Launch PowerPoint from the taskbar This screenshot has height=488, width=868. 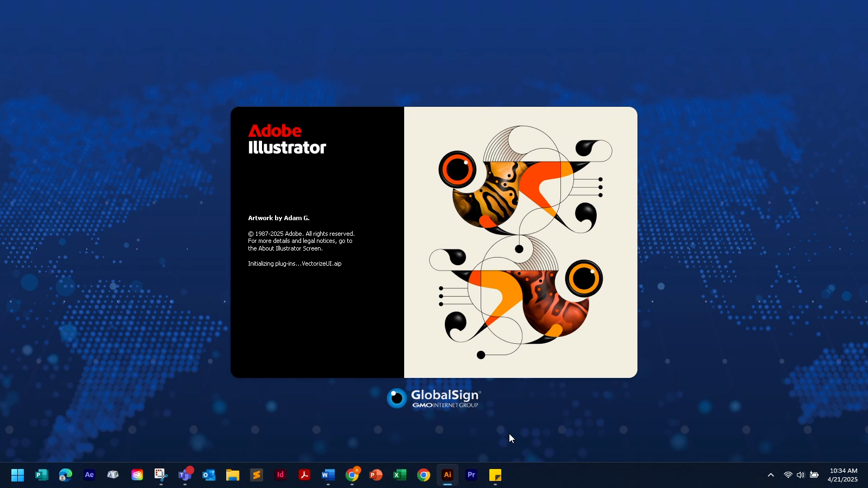[x=375, y=475]
